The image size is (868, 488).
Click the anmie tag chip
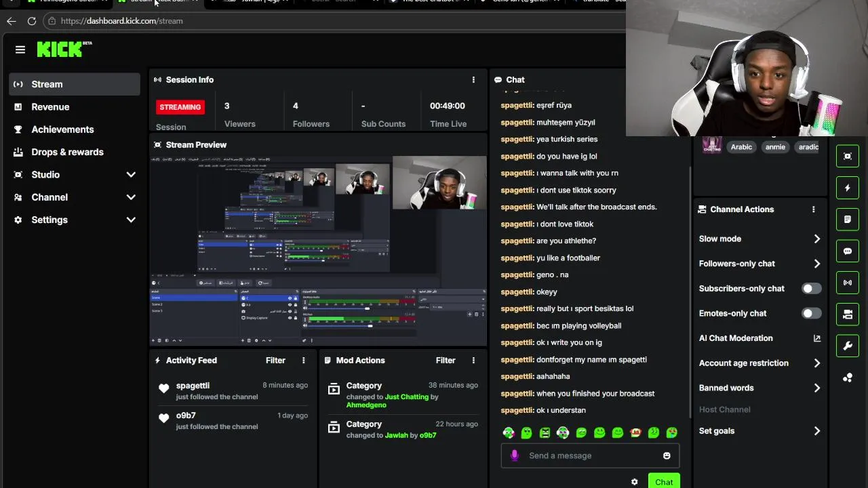pos(775,147)
